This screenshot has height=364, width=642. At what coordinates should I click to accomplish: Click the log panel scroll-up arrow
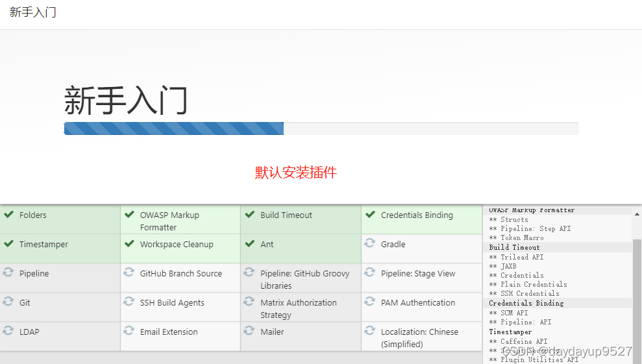coord(637,214)
